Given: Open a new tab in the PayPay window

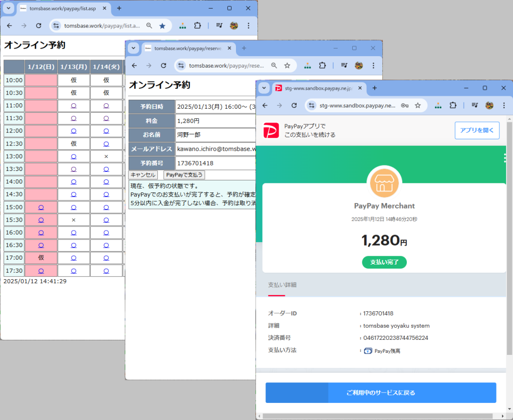Looking at the screenshot, I should [x=375, y=88].
